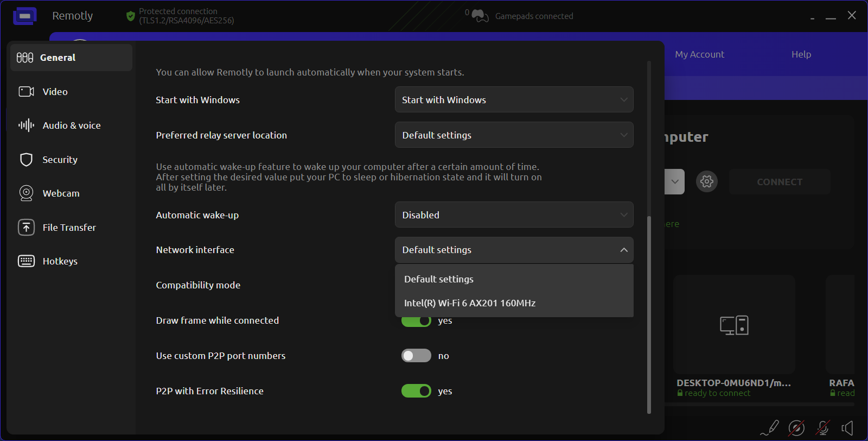Click the Start with Windows label

pos(198,100)
